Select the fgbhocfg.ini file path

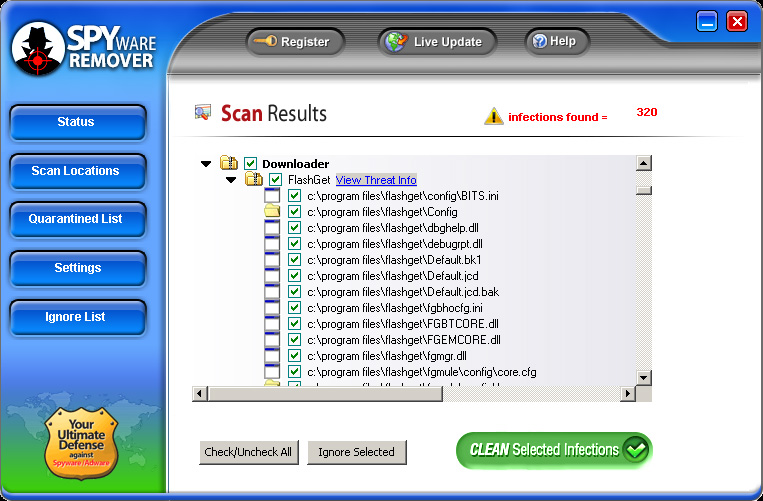click(x=395, y=308)
